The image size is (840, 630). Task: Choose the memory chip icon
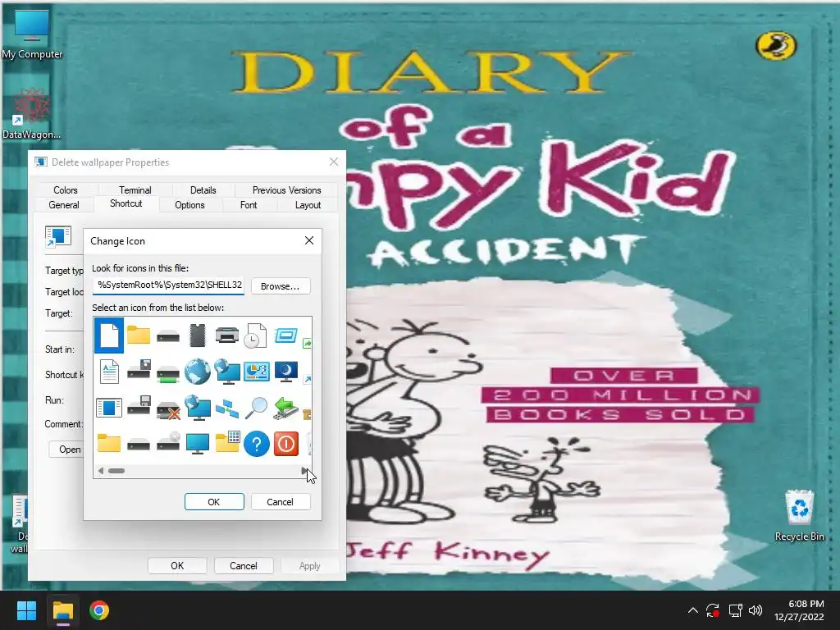[198, 336]
